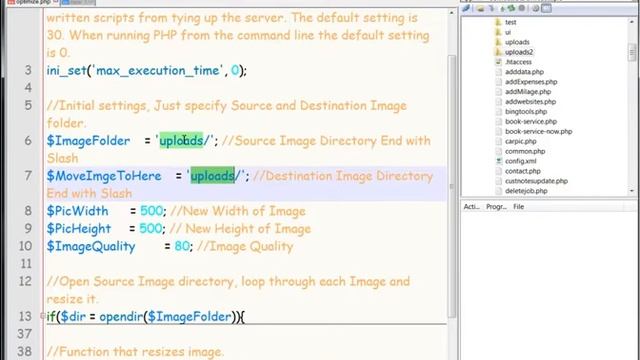
Task: Click line number 38 in the editor margin
Action: point(24,351)
